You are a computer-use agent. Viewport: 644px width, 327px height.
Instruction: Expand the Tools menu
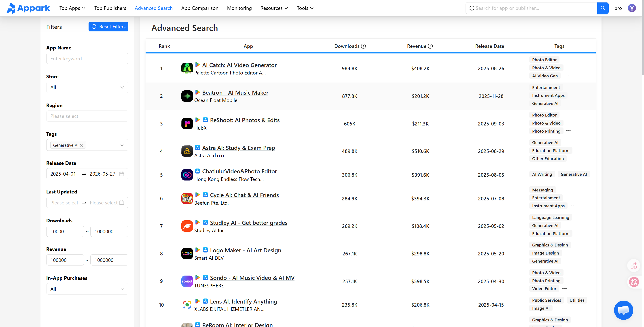coord(305,8)
